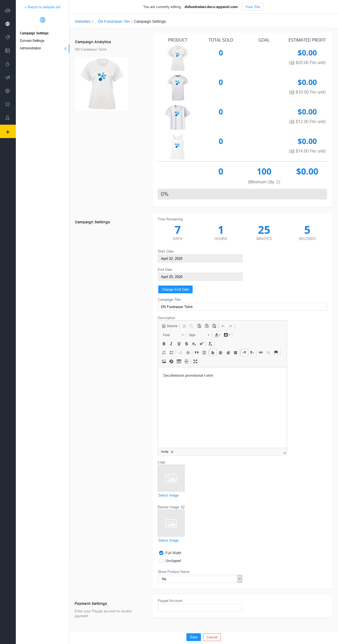Open the droplet icon in sidebar

8,64
